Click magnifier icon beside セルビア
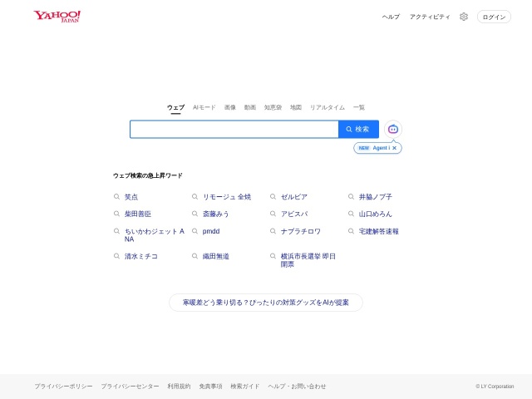This screenshot has width=532, height=399. [x=273, y=197]
